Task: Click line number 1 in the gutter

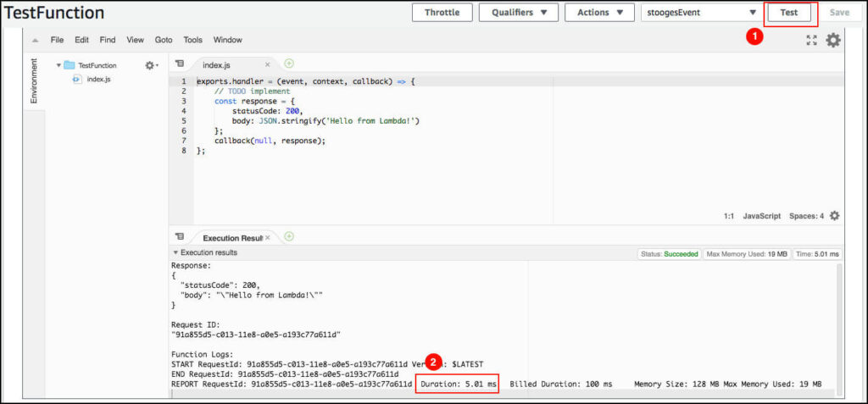Action: point(183,81)
